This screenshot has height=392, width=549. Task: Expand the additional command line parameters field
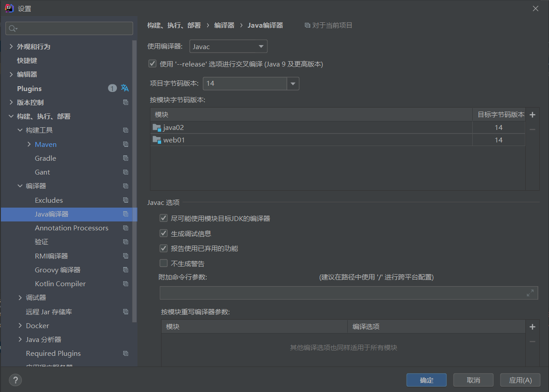click(x=530, y=293)
